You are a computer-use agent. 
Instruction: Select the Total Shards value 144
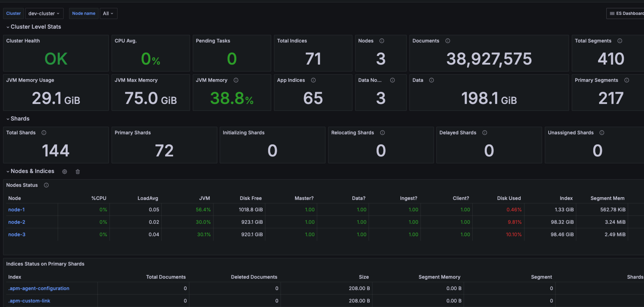coord(56,151)
